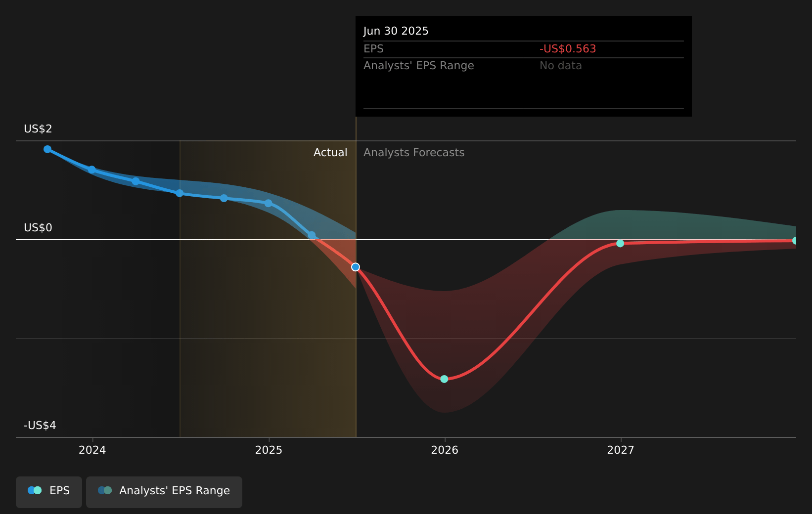812x514 pixels.
Task: Click the 'Jun 30 2025' tooltip date header
Action: [396, 31]
